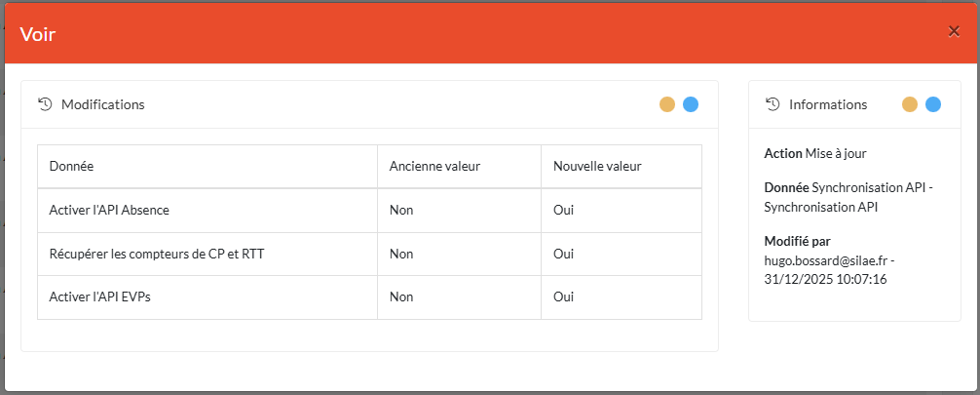Viewport: 980px width, 395px height.
Task: Click the Non value for Activer l'API EVPs
Action: [399, 297]
